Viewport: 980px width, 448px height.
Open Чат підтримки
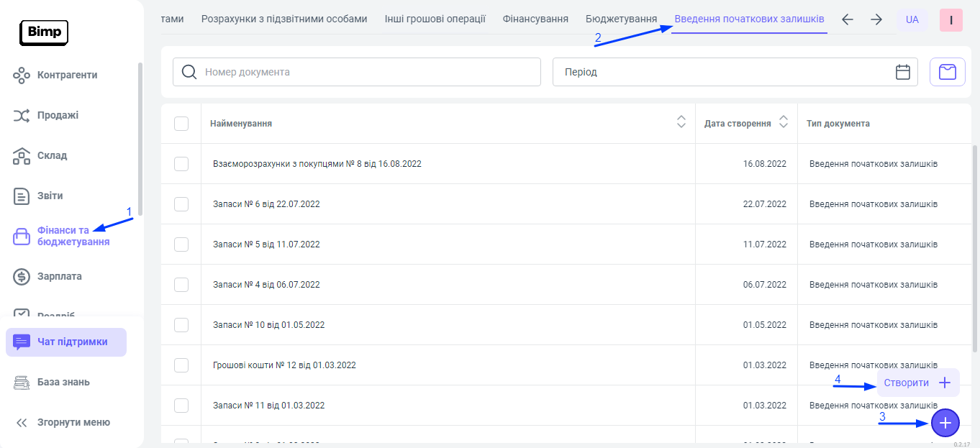click(66, 342)
